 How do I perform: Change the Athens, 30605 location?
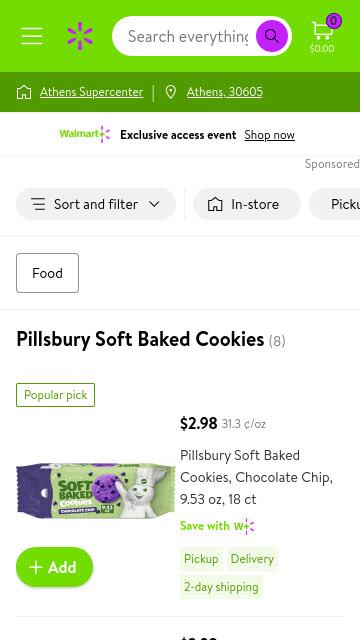click(x=224, y=92)
